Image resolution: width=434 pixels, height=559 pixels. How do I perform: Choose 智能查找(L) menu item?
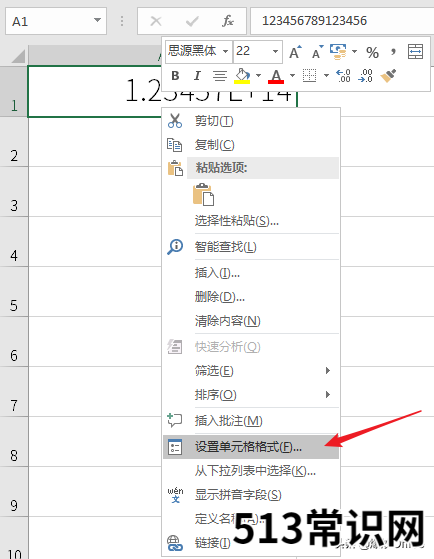[251, 247]
